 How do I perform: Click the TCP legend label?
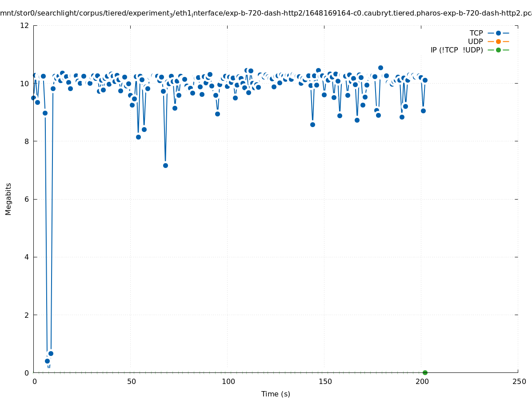[476, 33]
